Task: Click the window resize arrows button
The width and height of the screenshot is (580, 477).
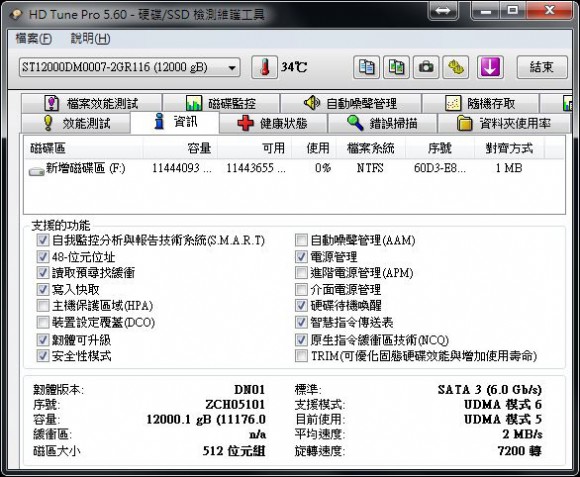Action: [443, 10]
